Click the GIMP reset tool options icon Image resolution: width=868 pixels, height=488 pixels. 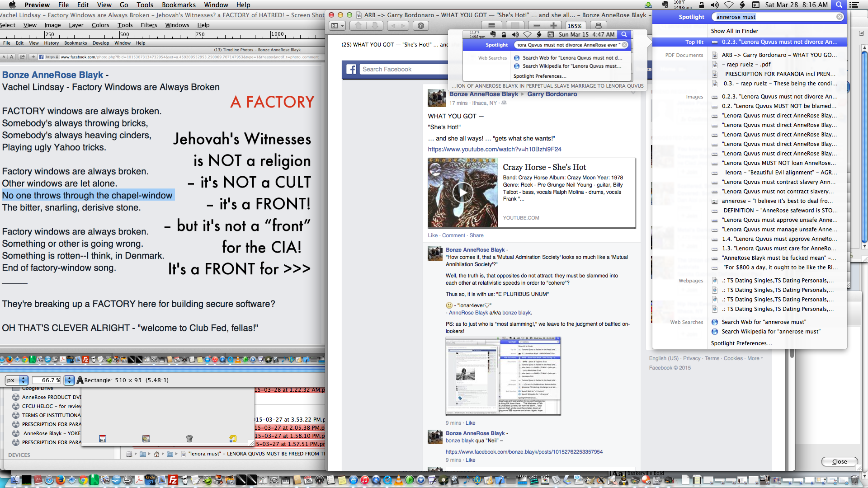pyautogui.click(x=233, y=439)
